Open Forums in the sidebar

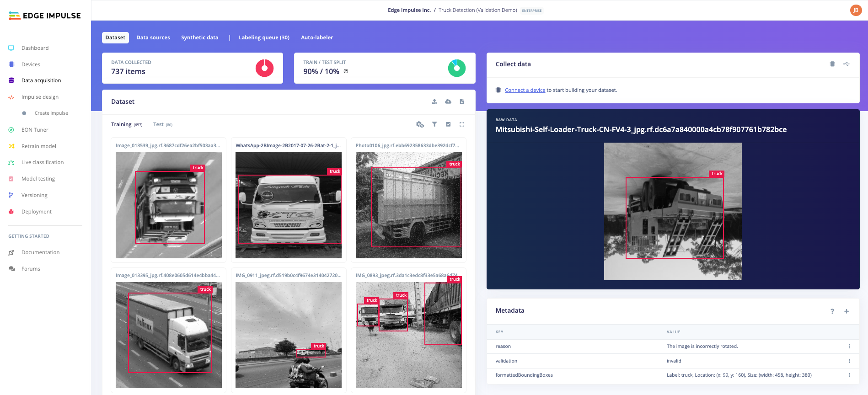coord(31,269)
